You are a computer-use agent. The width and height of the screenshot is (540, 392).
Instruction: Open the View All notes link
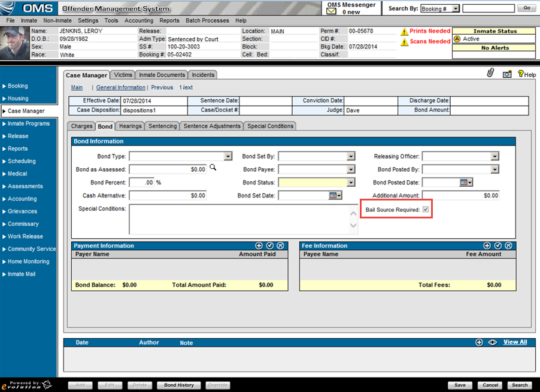click(515, 342)
